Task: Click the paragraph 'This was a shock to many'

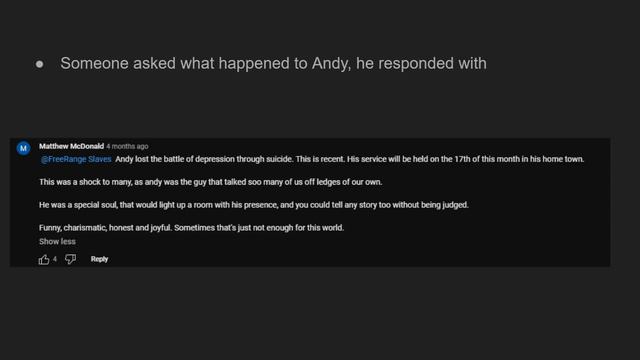Action: click(x=211, y=182)
